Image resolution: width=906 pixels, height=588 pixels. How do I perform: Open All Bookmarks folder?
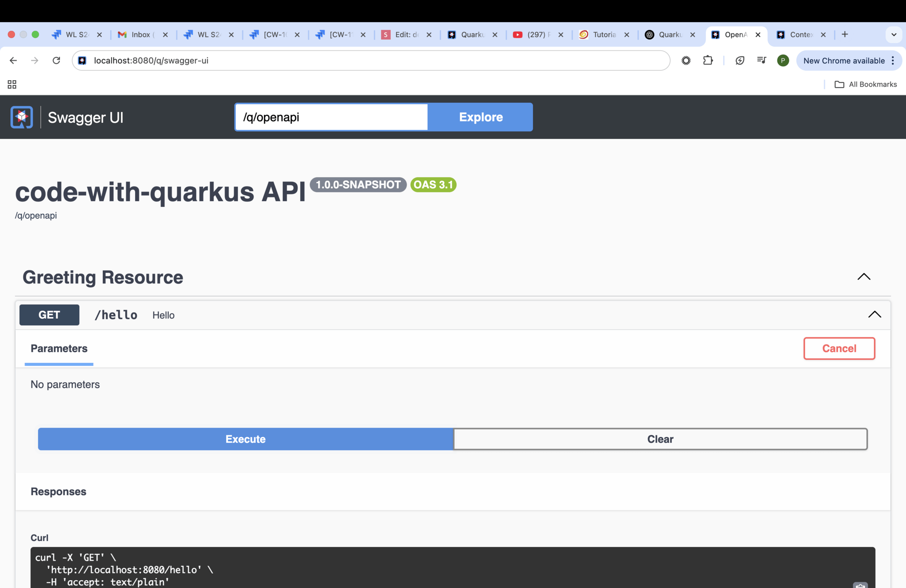(865, 84)
